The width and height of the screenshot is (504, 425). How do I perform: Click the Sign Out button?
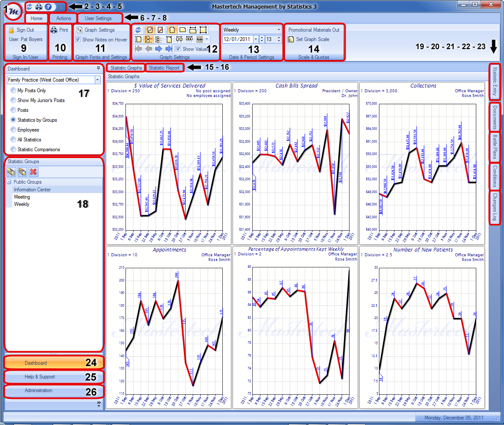pyautogui.click(x=21, y=30)
